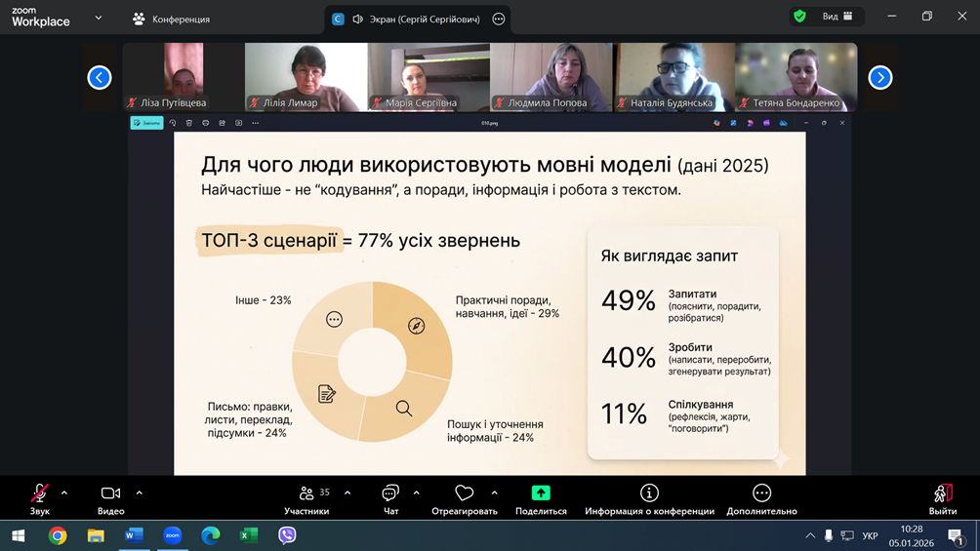The image size is (980, 551).
Task: Open Информация о конференции info
Action: tap(649, 494)
